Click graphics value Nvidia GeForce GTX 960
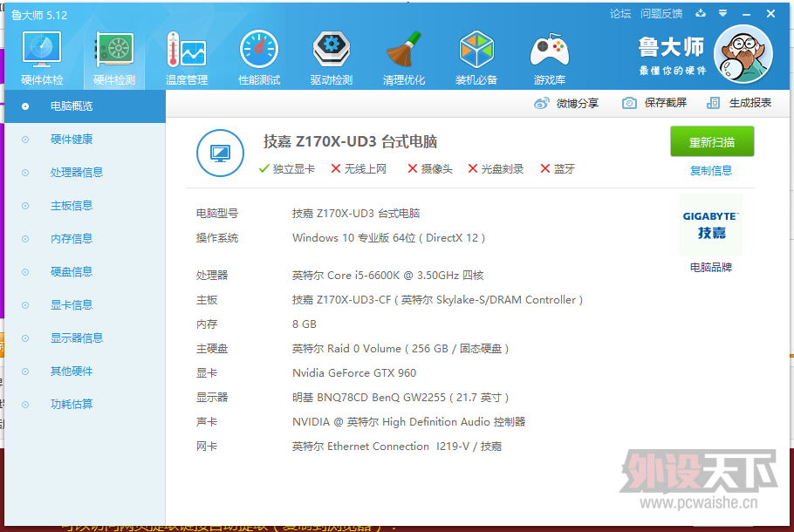This screenshot has width=794, height=532. (x=354, y=373)
